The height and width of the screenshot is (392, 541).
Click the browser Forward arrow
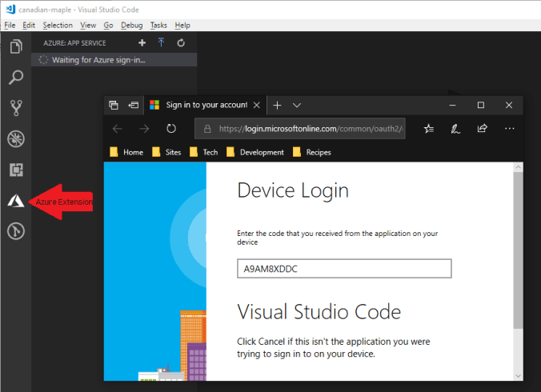tap(144, 129)
